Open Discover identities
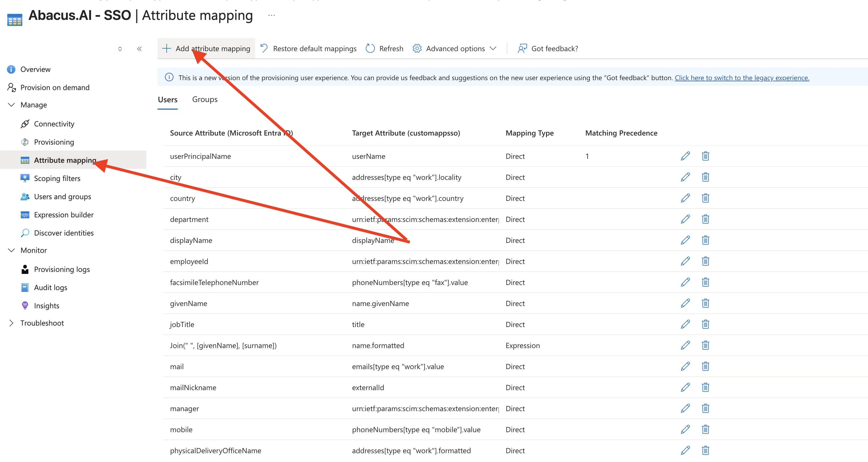 pos(64,233)
